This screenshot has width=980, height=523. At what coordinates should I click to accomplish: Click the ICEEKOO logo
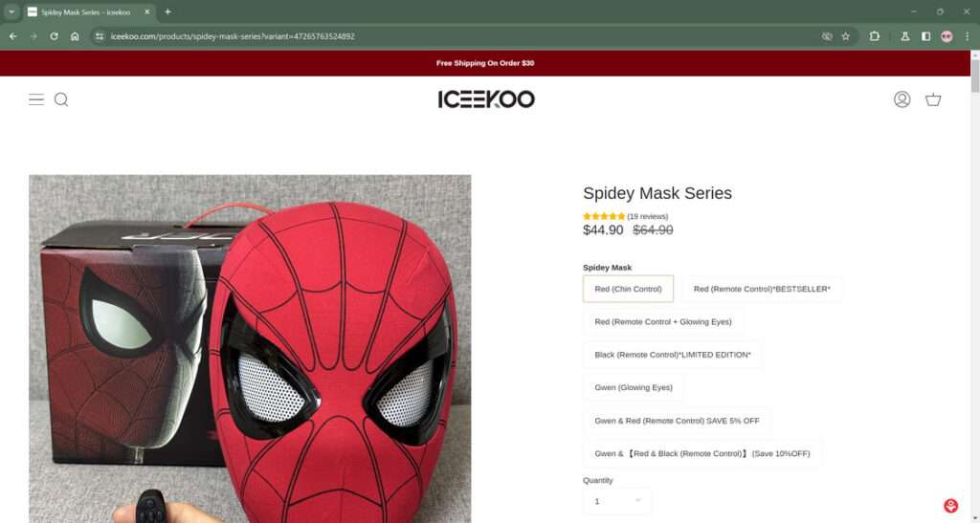pos(486,99)
